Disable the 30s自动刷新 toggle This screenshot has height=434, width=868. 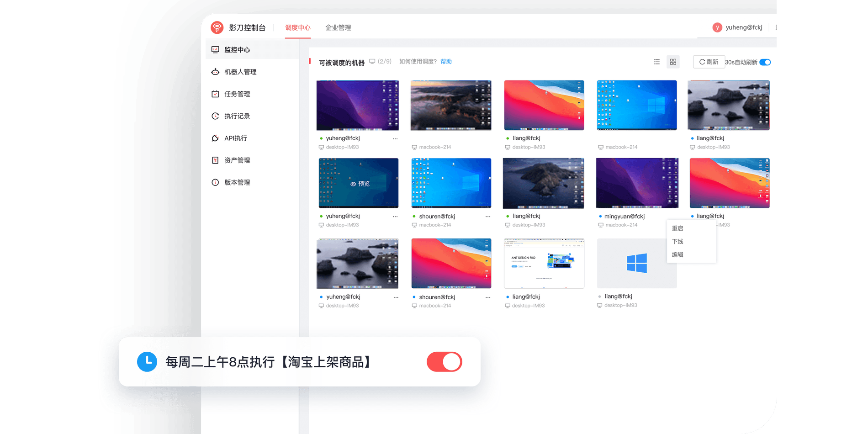pos(765,62)
